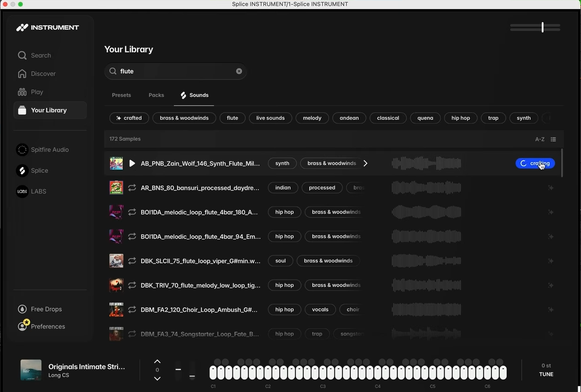581x392 pixels.
Task: Craft the BOI1DA flute 180 sample
Action: point(551,212)
